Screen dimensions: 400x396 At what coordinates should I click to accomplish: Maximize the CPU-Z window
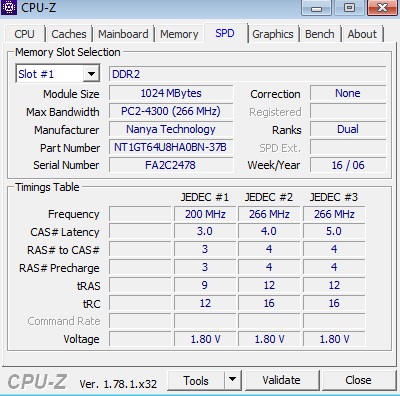coord(349,8)
